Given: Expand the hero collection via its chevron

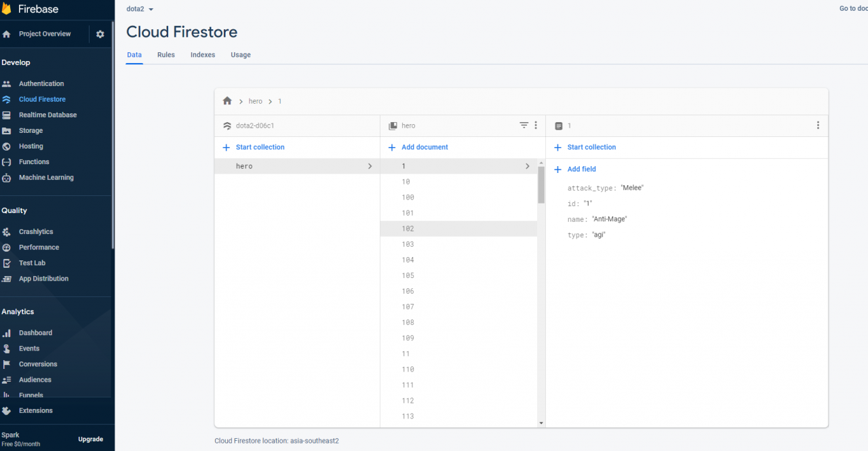Looking at the screenshot, I should coord(370,165).
